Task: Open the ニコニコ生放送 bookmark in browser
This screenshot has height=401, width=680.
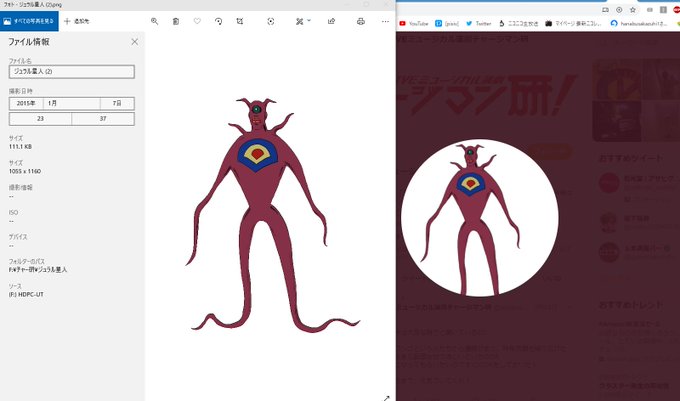Action: coord(518,23)
